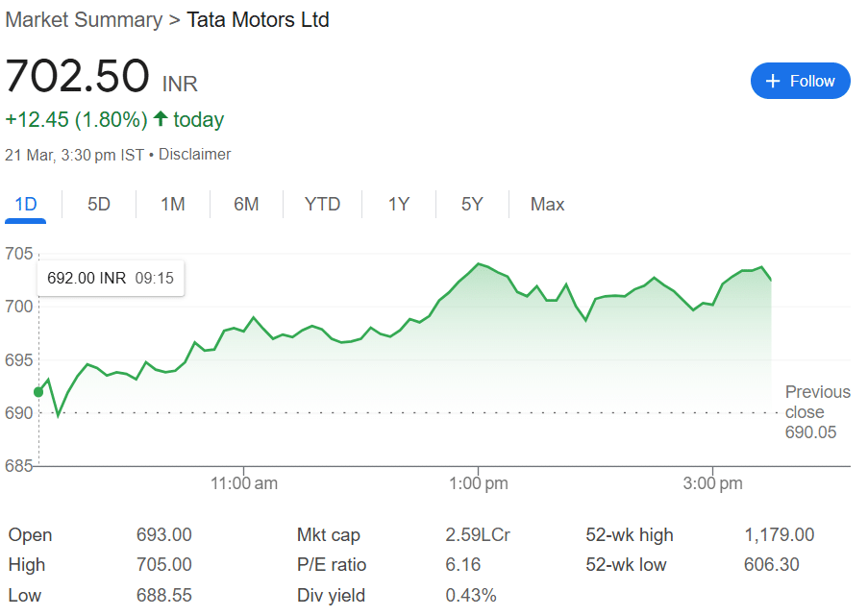
Task: Click the 52-wk high value 1,179.00
Action: 779,534
